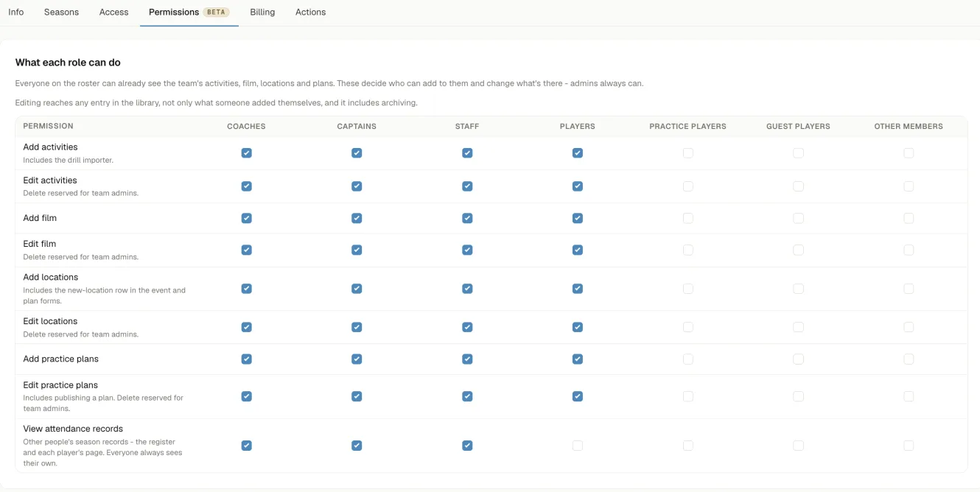Image resolution: width=980 pixels, height=492 pixels.
Task: Uncheck Edit practice plans for Staff
Action: [467, 396]
